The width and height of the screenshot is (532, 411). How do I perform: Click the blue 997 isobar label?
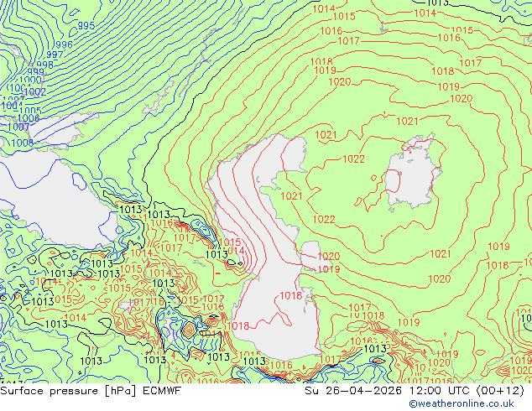coord(55,55)
